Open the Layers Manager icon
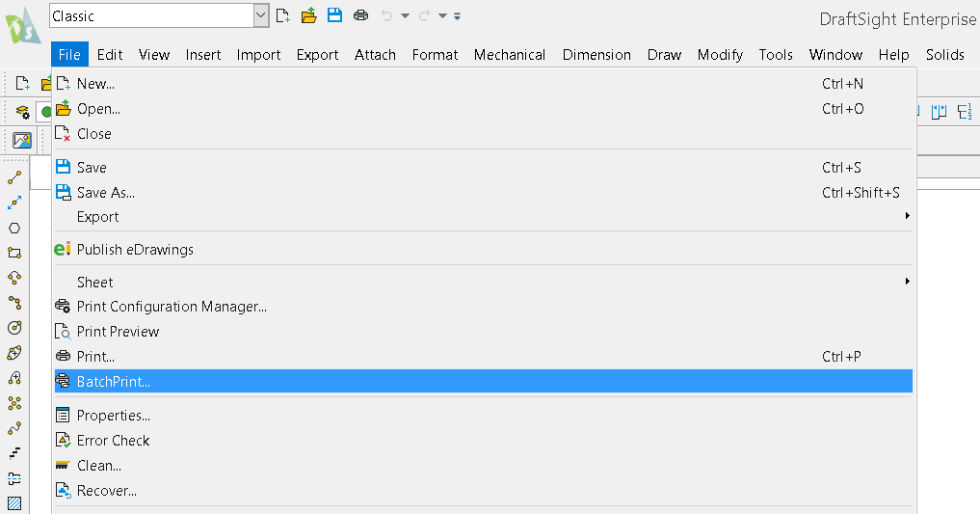Screen dimensions: 980x514 click(22, 113)
